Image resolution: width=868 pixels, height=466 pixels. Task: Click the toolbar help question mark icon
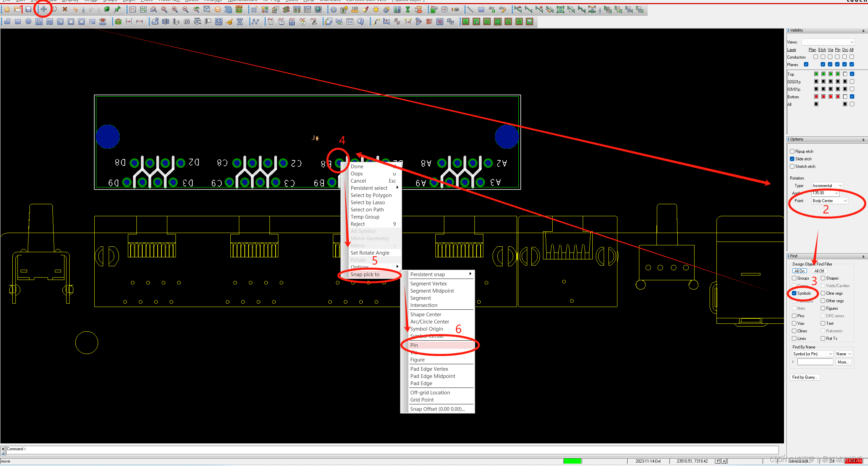(361, 22)
